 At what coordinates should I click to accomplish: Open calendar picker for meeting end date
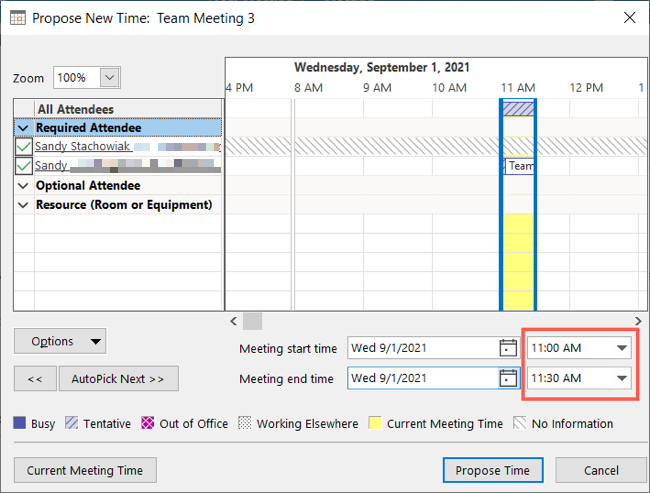507,379
